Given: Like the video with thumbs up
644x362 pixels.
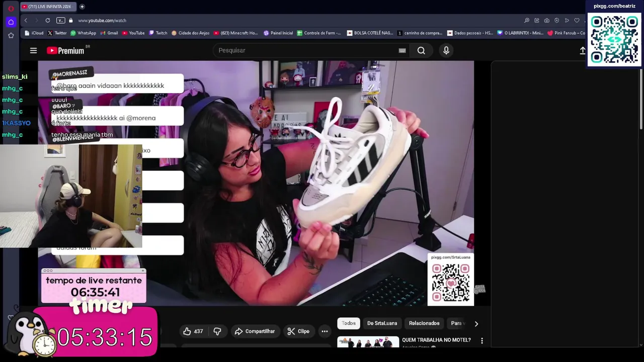Looking at the screenshot, I should click(193, 331).
